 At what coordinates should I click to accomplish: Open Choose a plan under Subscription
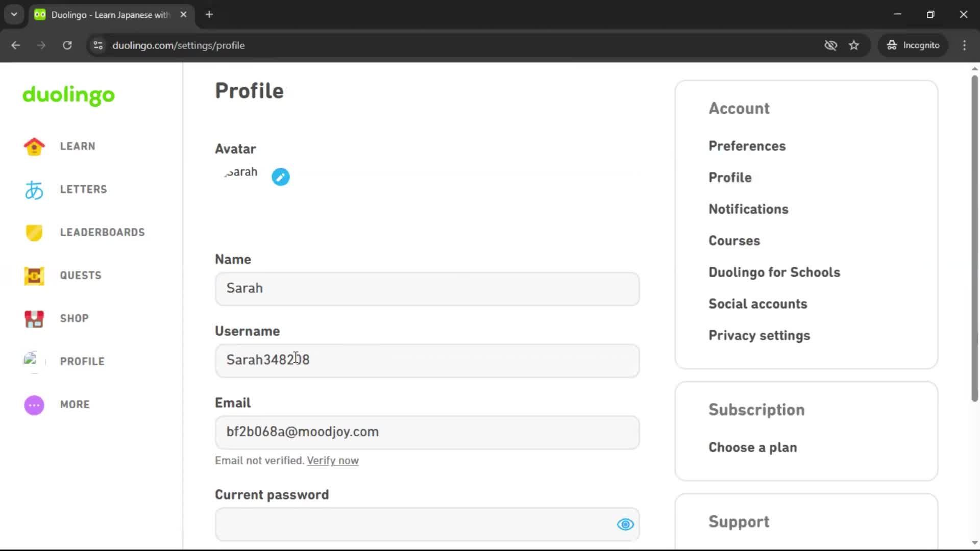752,447
